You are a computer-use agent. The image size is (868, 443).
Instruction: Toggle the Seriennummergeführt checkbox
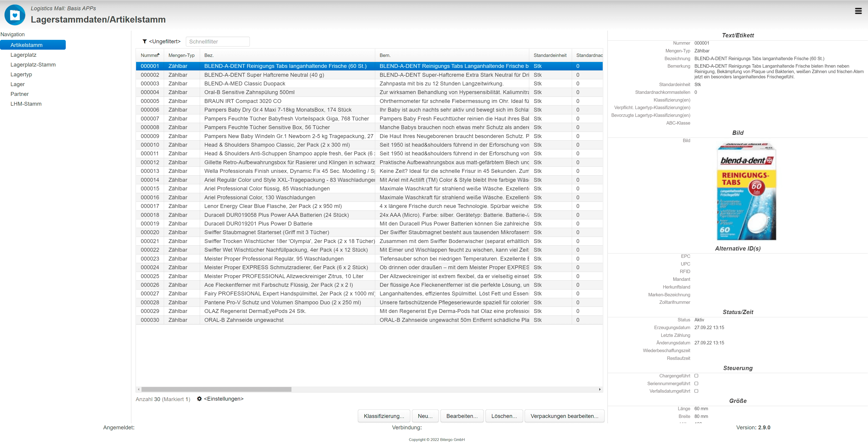tap(696, 384)
